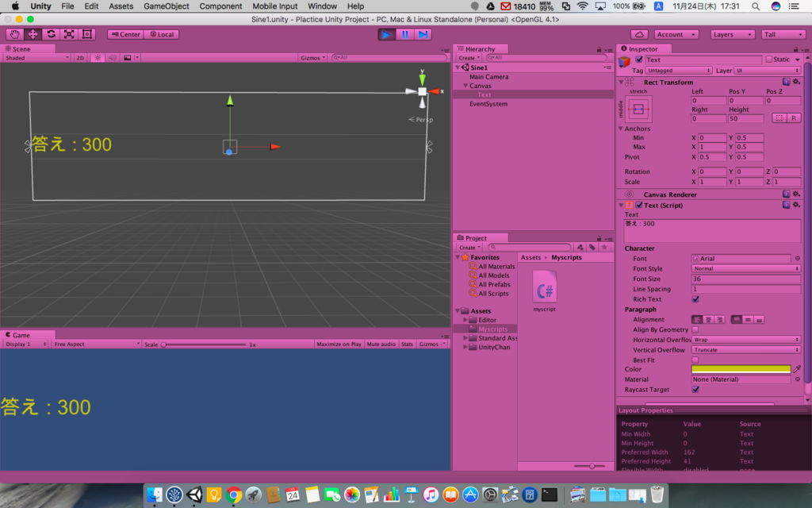Open the Cloud services button

coord(639,34)
